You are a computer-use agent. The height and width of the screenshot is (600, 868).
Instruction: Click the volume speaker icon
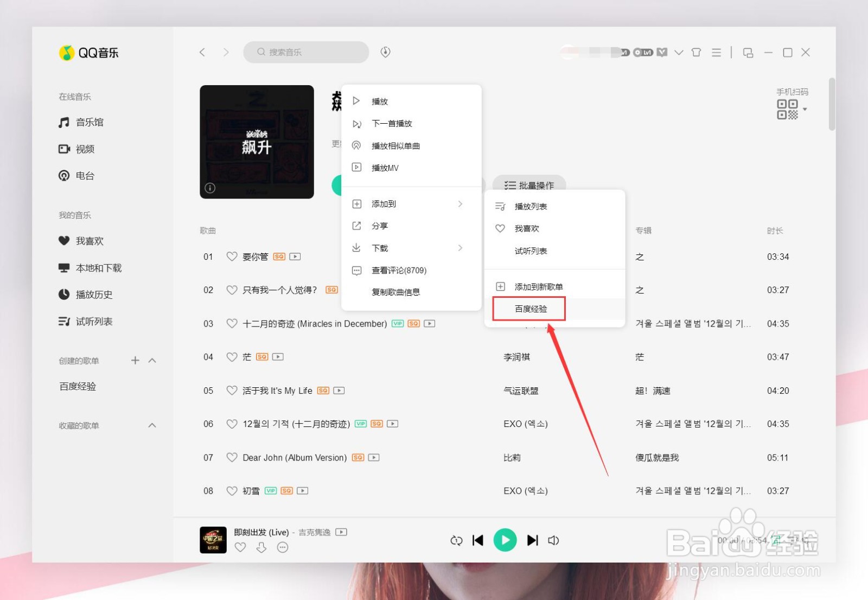(553, 540)
